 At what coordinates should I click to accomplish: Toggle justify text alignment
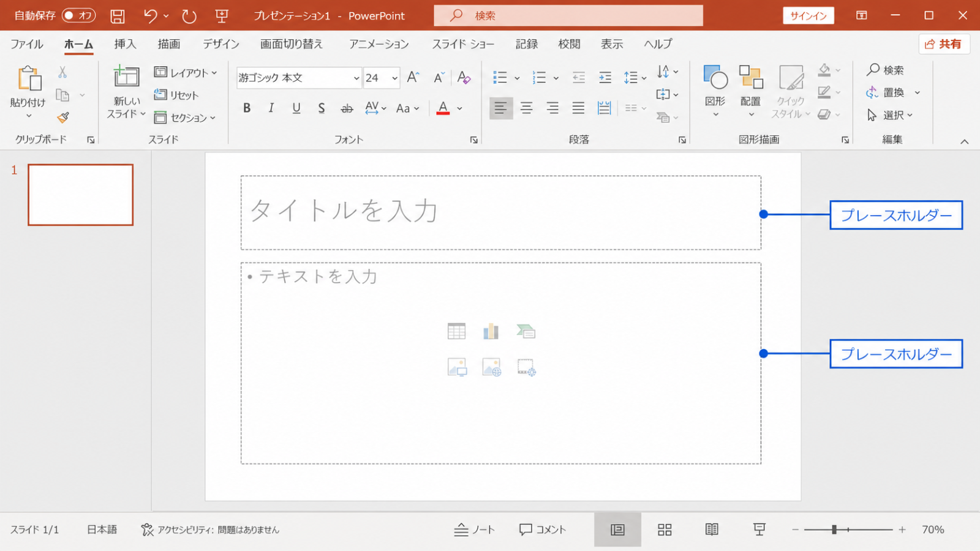pos(578,108)
